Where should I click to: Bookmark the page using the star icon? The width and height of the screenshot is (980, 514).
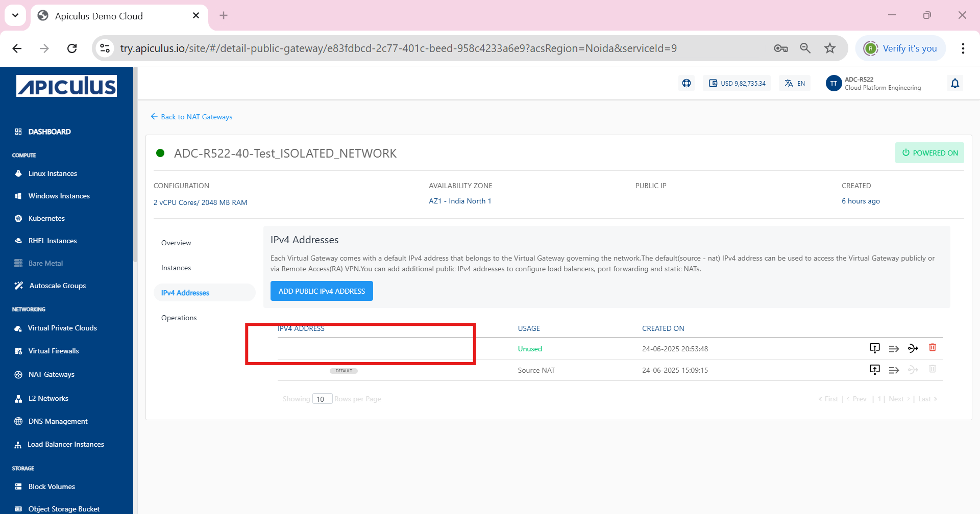tap(829, 48)
